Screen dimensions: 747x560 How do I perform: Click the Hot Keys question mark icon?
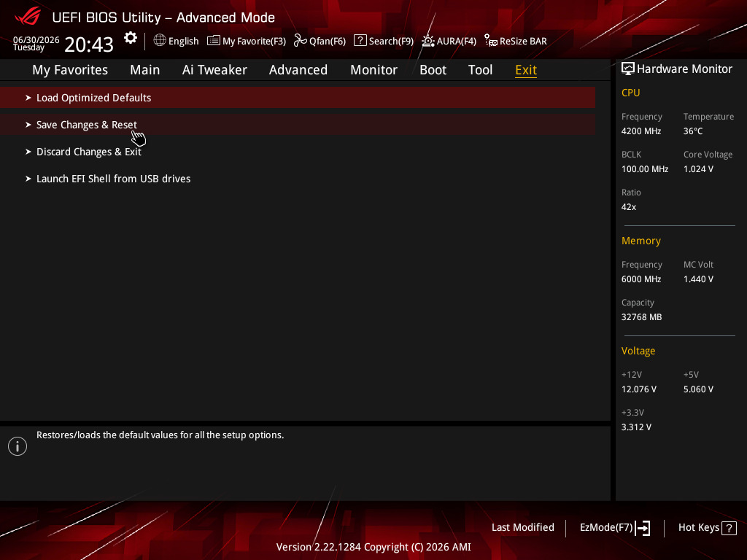click(x=729, y=528)
